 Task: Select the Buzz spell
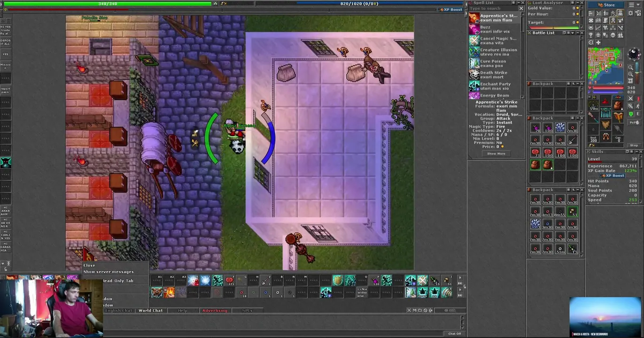tap(495, 29)
